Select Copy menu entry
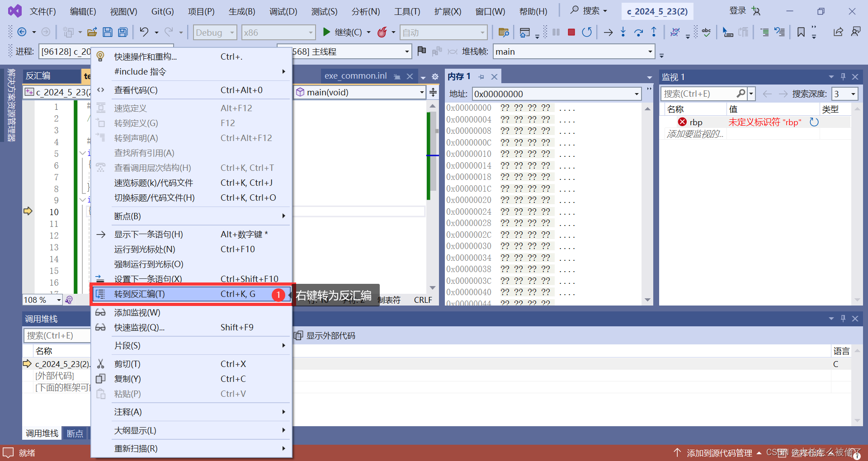The width and height of the screenshot is (868, 461). pyautogui.click(x=191, y=379)
